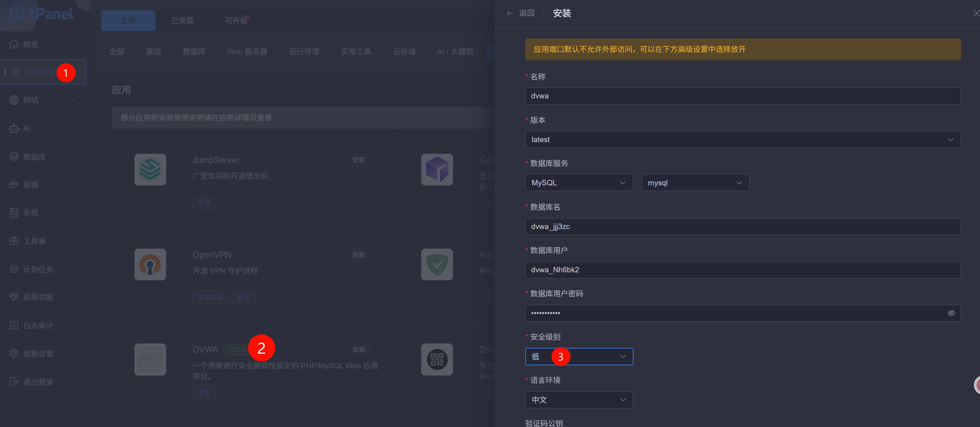This screenshot has width=980, height=427.
Task: Click the Cron Jobs calendar icon
Action: [x=14, y=269]
